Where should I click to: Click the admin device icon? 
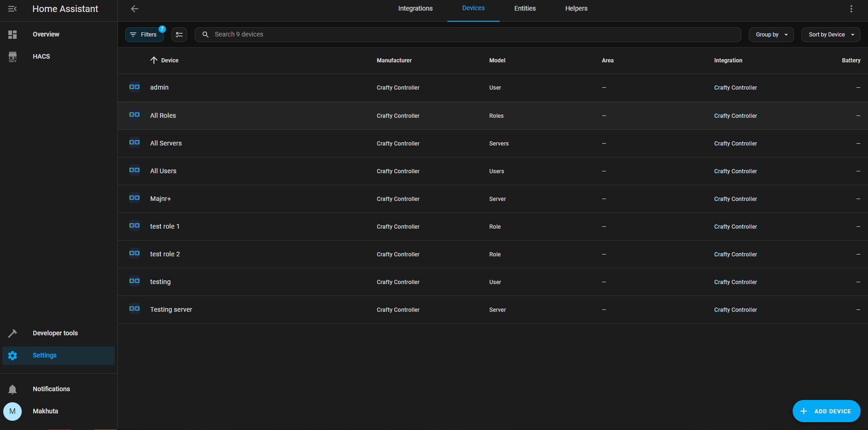[x=134, y=87]
